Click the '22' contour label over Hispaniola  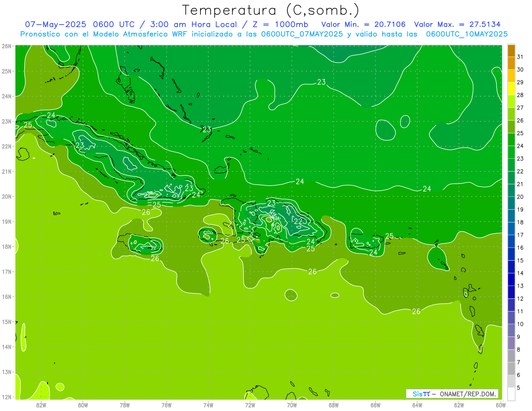click(298, 221)
